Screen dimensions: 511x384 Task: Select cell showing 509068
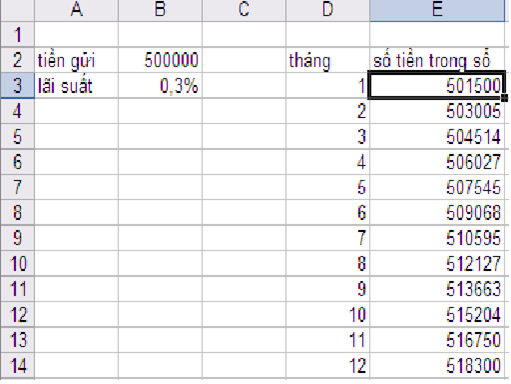[x=437, y=212]
